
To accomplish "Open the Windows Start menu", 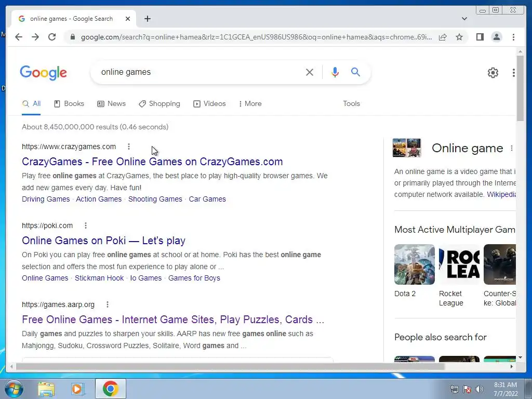I will point(14,389).
